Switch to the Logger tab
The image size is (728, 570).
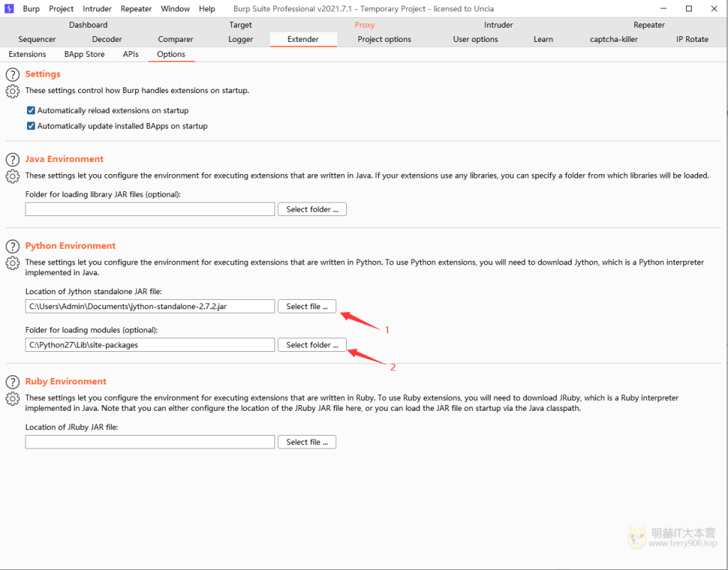[x=240, y=40]
